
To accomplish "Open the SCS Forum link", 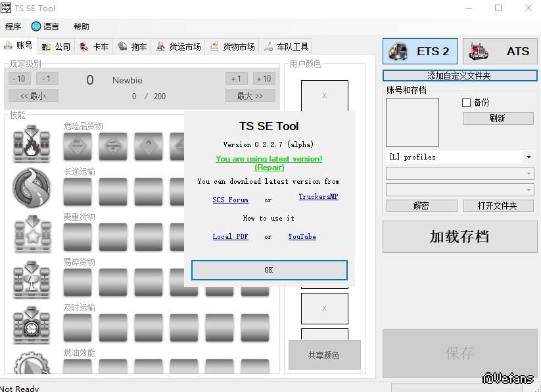I will [x=230, y=200].
